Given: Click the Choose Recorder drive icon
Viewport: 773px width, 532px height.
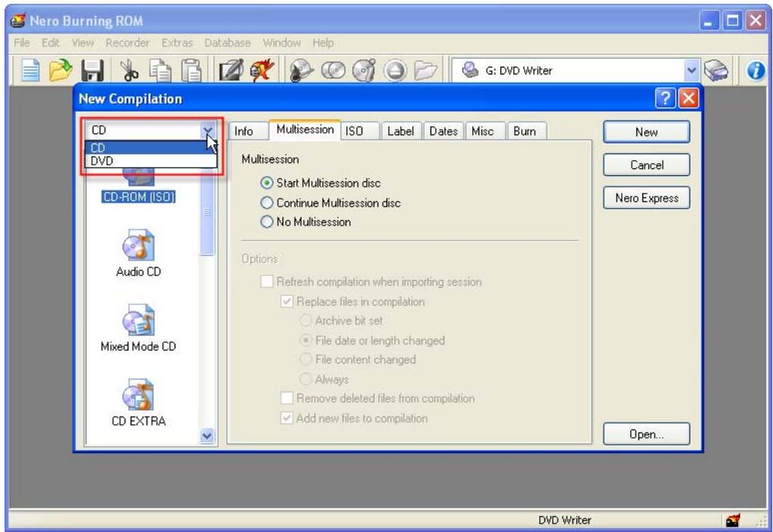Looking at the screenshot, I should click(716, 71).
